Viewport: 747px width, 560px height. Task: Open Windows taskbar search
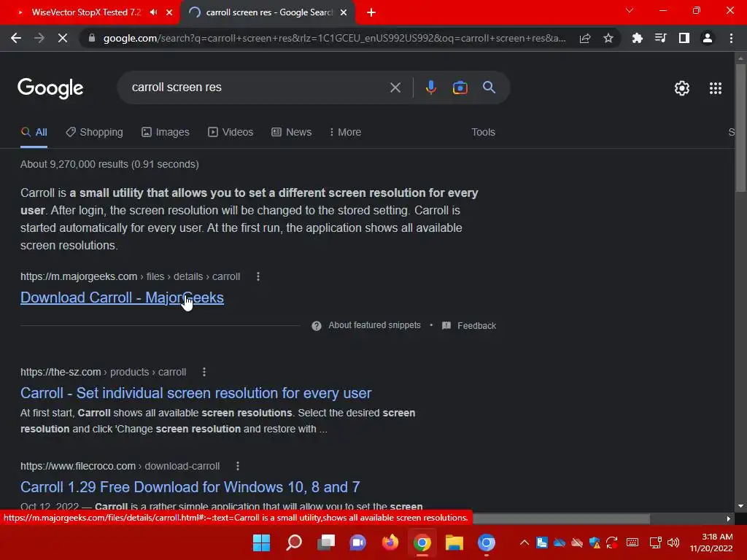[x=294, y=542]
